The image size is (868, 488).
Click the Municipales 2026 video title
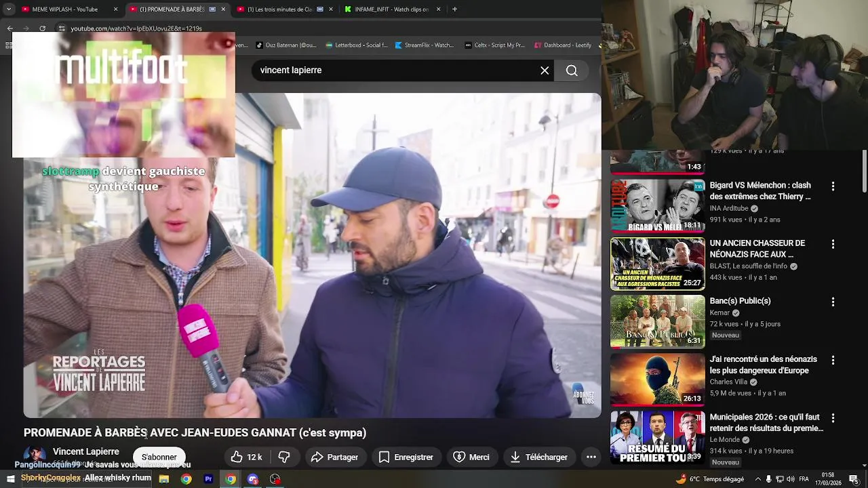(x=766, y=423)
